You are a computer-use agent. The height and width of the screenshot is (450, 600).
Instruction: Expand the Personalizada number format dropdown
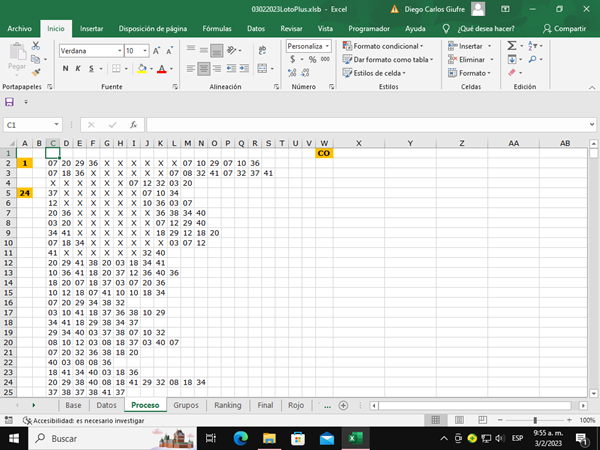point(329,46)
